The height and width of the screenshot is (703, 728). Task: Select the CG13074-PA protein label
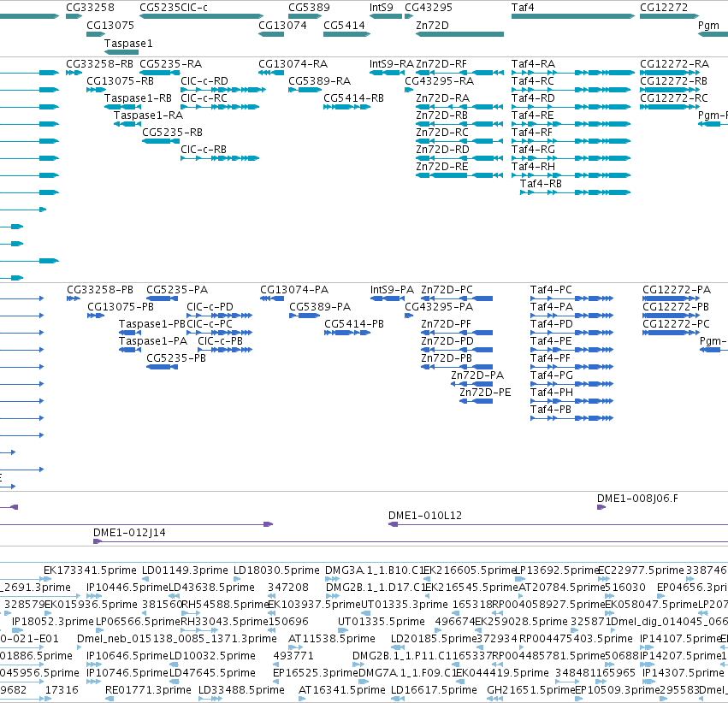click(x=294, y=290)
